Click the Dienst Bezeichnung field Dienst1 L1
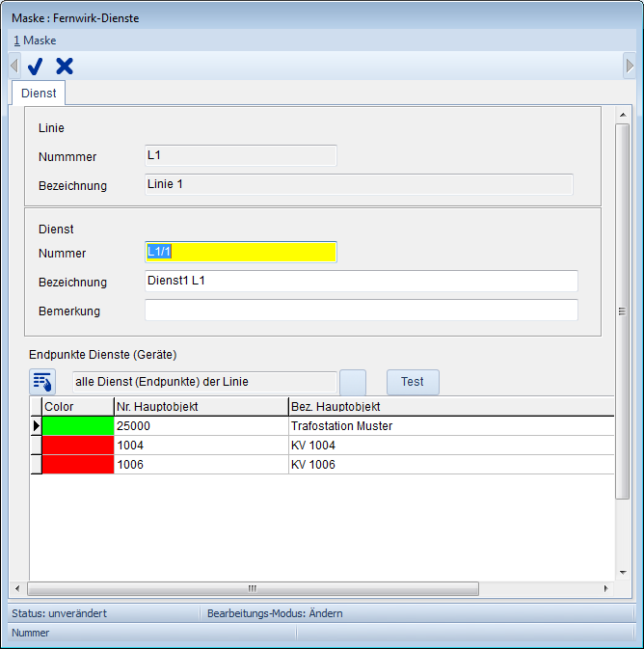 pyautogui.click(x=362, y=281)
